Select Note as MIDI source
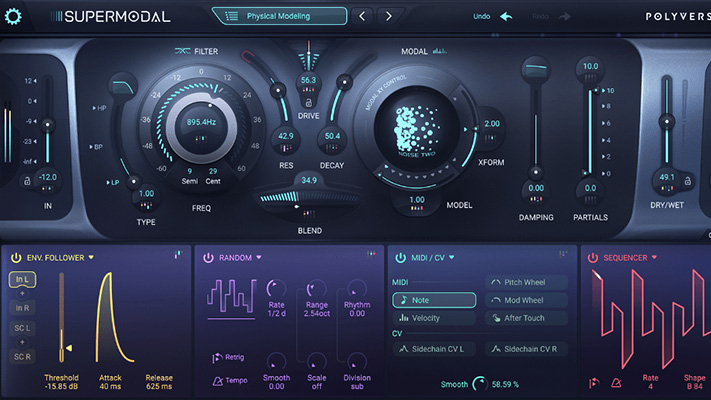Image resolution: width=711 pixels, height=400 pixels. pos(434,300)
